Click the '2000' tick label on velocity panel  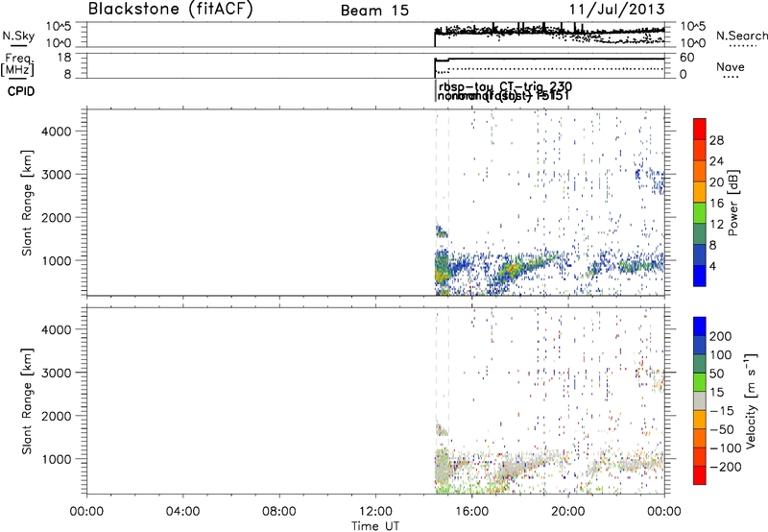pyautogui.click(x=57, y=416)
